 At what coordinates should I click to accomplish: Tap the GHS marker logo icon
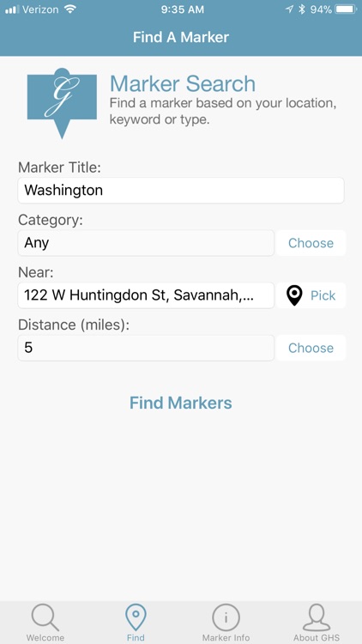coord(62,103)
